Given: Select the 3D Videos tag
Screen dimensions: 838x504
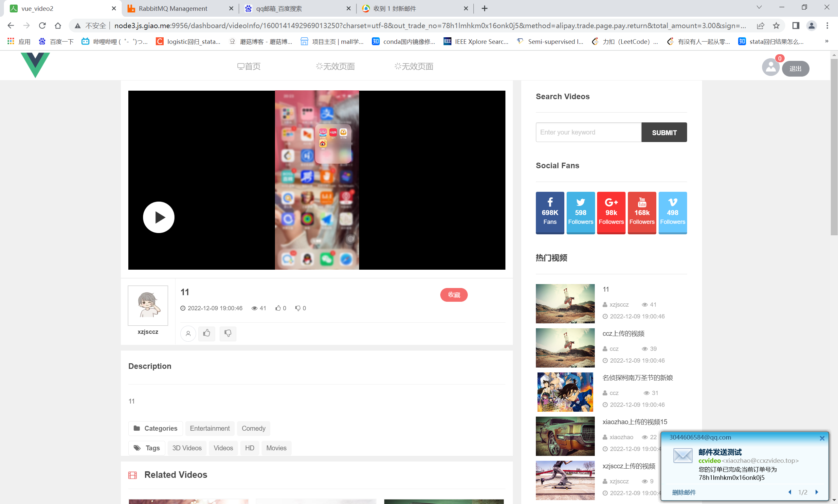Looking at the screenshot, I should (187, 448).
